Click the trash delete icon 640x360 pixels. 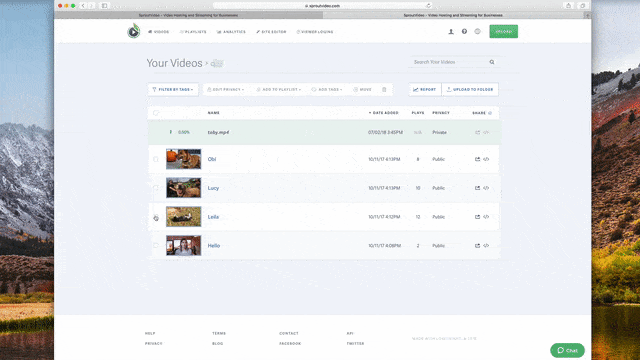click(384, 89)
